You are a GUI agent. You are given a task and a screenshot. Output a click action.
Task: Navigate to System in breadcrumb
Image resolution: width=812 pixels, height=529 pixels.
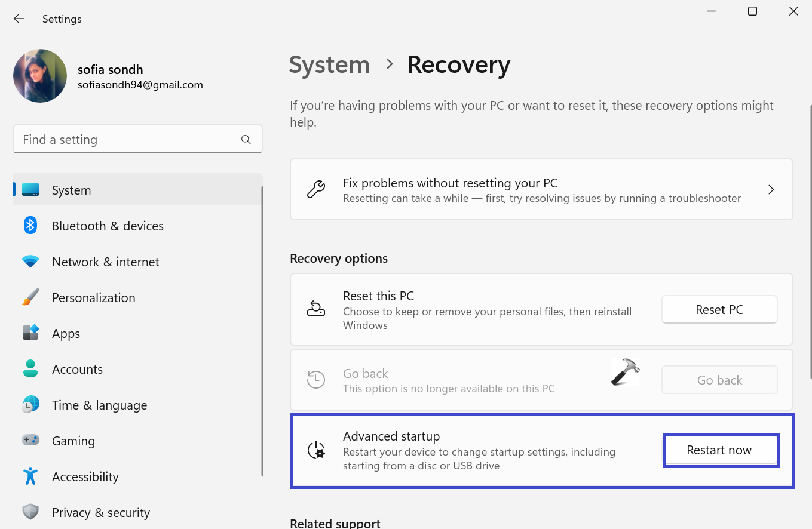point(329,64)
